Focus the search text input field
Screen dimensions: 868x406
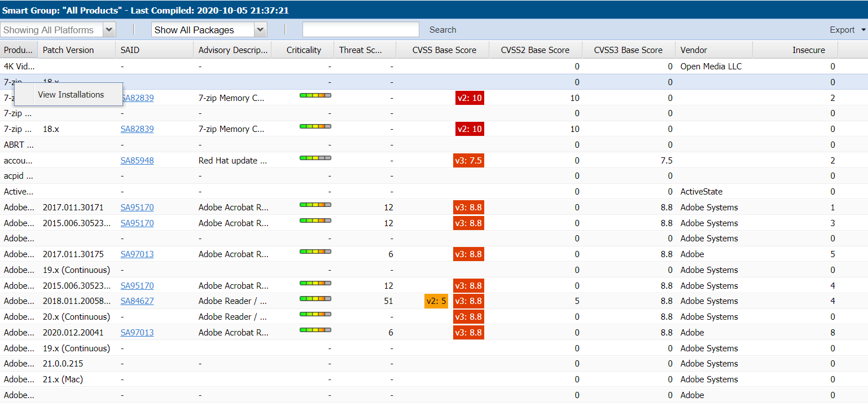click(x=361, y=30)
